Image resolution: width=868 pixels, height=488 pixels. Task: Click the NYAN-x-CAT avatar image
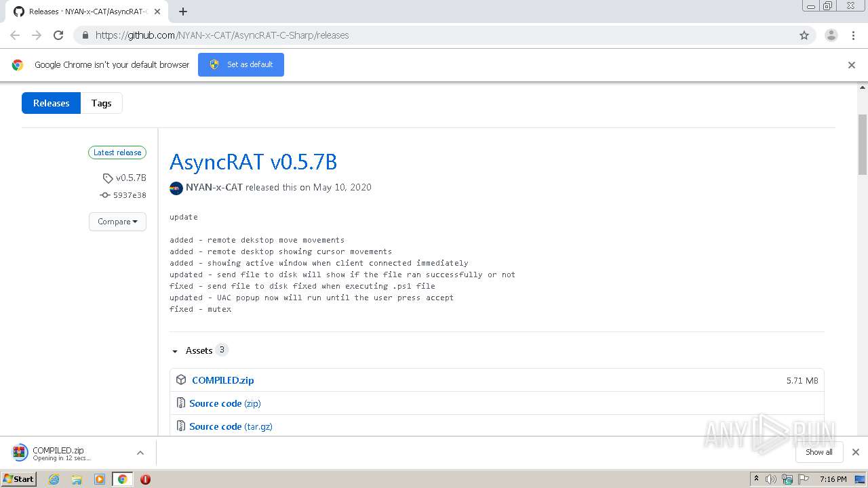[176, 188]
